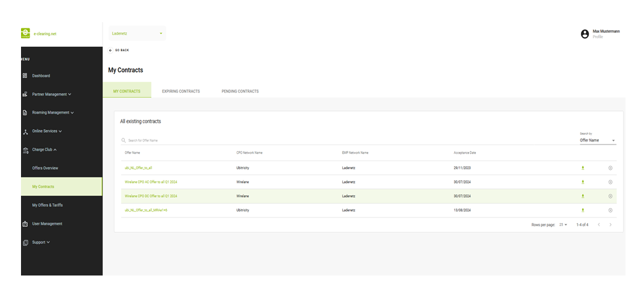Click the Acceptance Date column header
Image resolution: width=644 pixels, height=307 pixels.
465,153
